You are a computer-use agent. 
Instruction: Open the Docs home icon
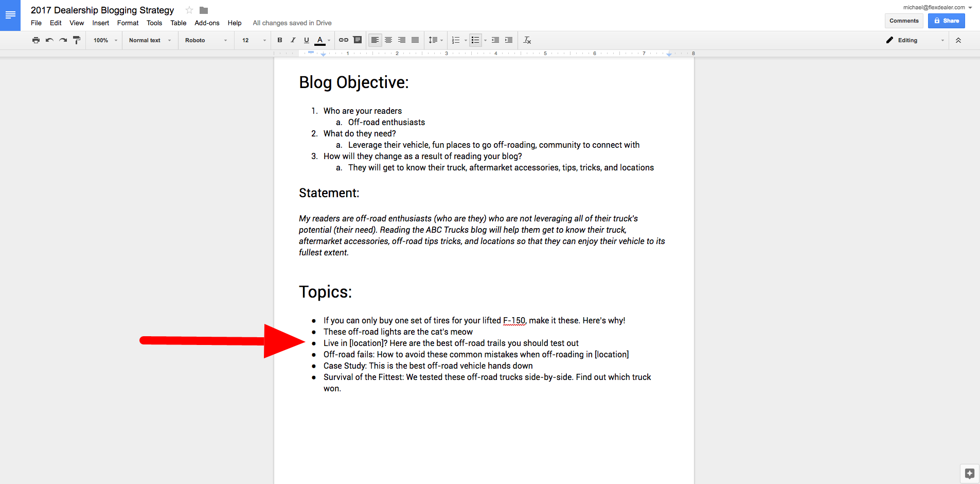pos(10,15)
